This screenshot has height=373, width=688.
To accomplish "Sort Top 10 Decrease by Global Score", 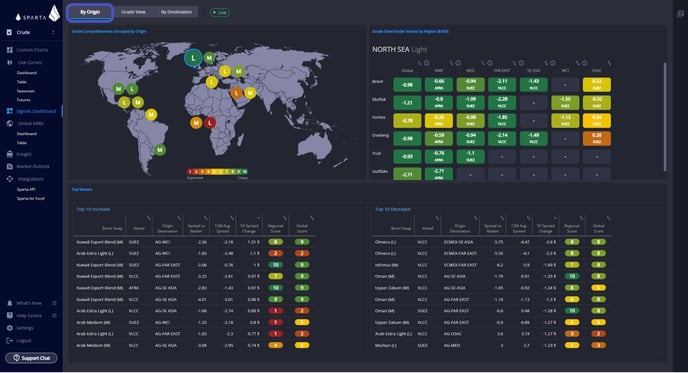I will pos(608,218).
